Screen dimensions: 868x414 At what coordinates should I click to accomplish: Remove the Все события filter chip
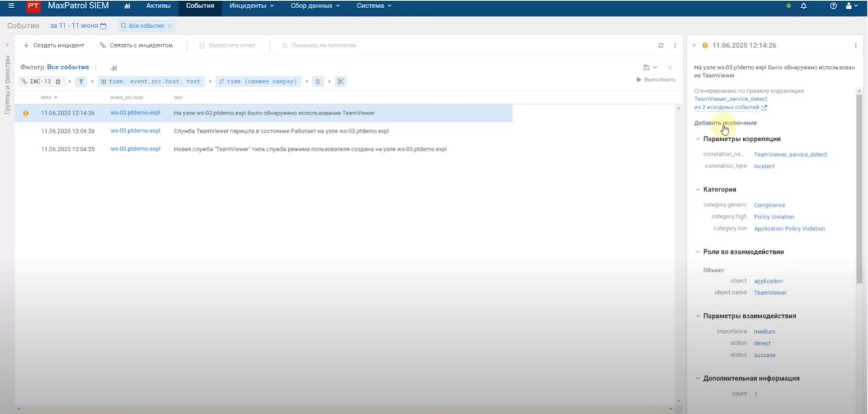click(x=170, y=26)
